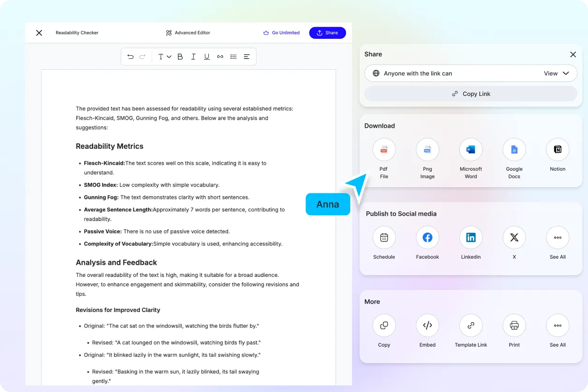This screenshot has height=392, width=588.
Task: Open the Advanced Editor
Action: [188, 33]
